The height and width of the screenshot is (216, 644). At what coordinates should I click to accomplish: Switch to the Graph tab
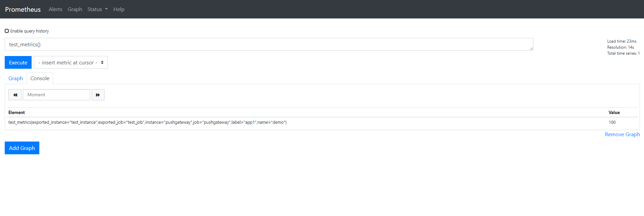pyautogui.click(x=16, y=78)
